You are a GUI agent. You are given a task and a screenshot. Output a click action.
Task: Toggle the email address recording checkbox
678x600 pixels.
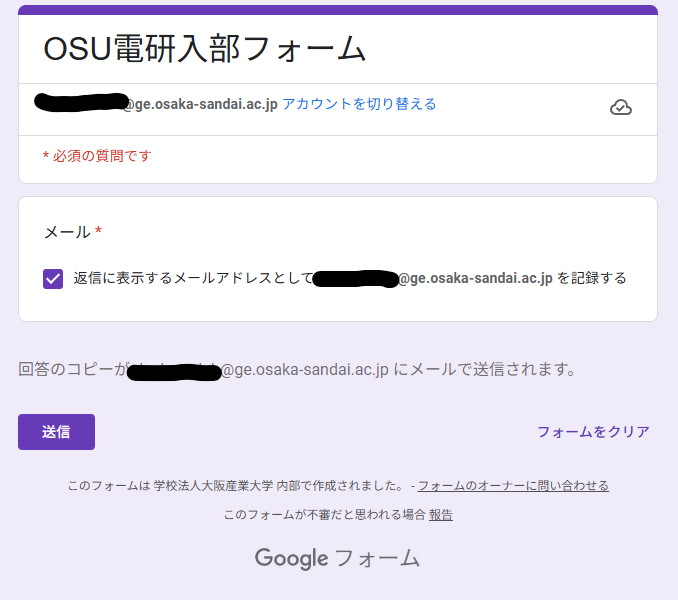click(x=53, y=279)
